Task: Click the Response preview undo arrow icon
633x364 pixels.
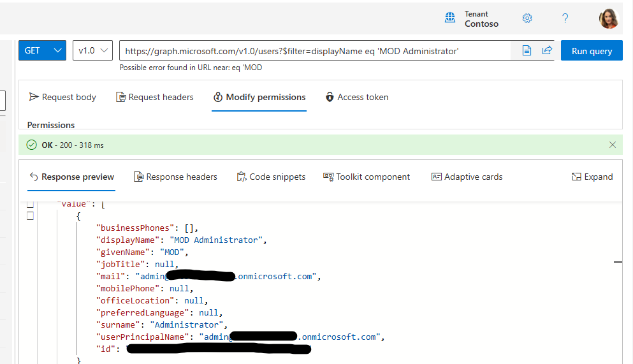Action: point(34,177)
